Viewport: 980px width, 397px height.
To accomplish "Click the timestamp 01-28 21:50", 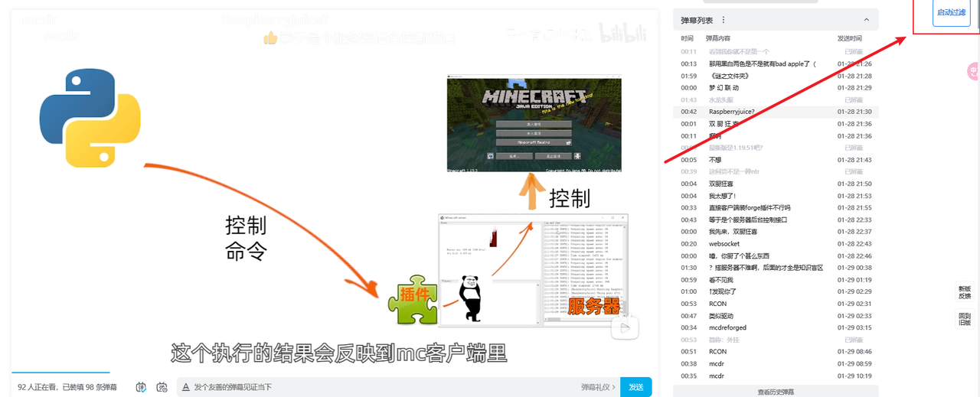I will pyautogui.click(x=854, y=184).
